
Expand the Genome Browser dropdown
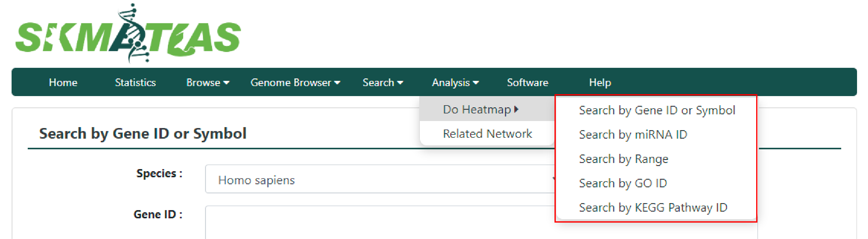pyautogui.click(x=295, y=82)
